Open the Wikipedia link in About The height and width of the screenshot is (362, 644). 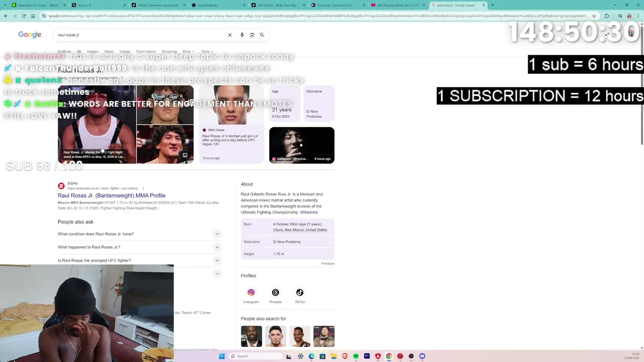(308, 212)
